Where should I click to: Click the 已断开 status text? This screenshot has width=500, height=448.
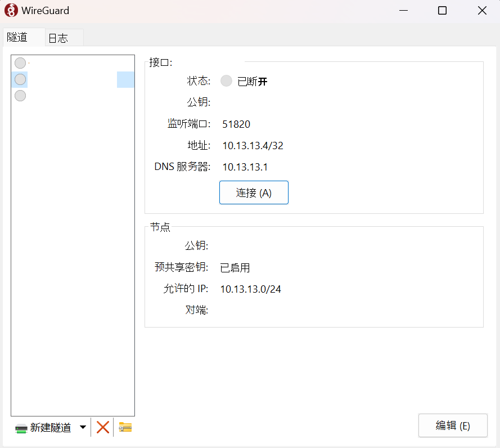(x=252, y=82)
